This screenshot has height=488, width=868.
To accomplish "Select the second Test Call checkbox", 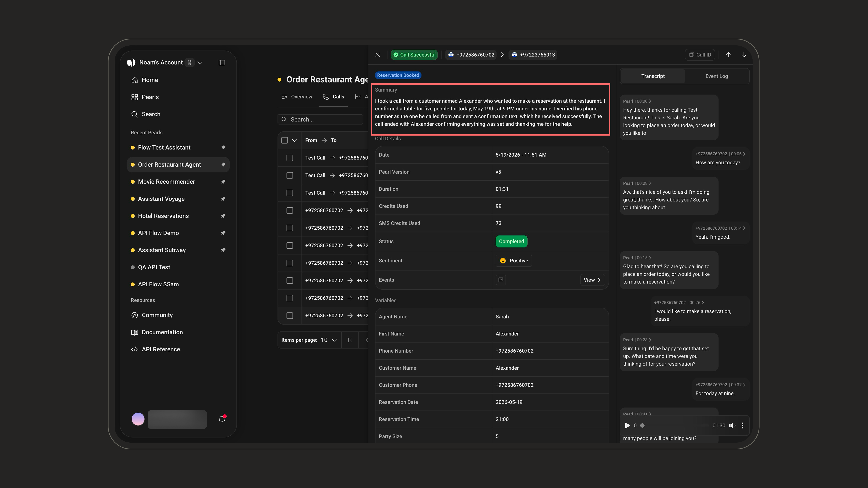I will pos(290,176).
